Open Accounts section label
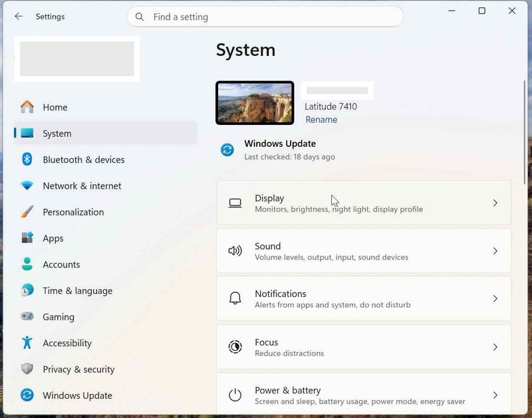Screen dimensions: 532x418 pyautogui.click(x=61, y=264)
